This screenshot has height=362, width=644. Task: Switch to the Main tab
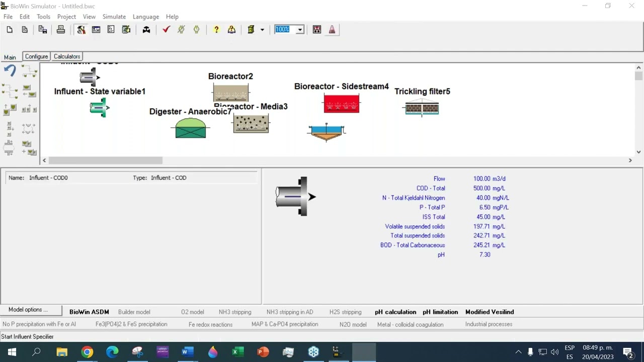click(x=10, y=57)
